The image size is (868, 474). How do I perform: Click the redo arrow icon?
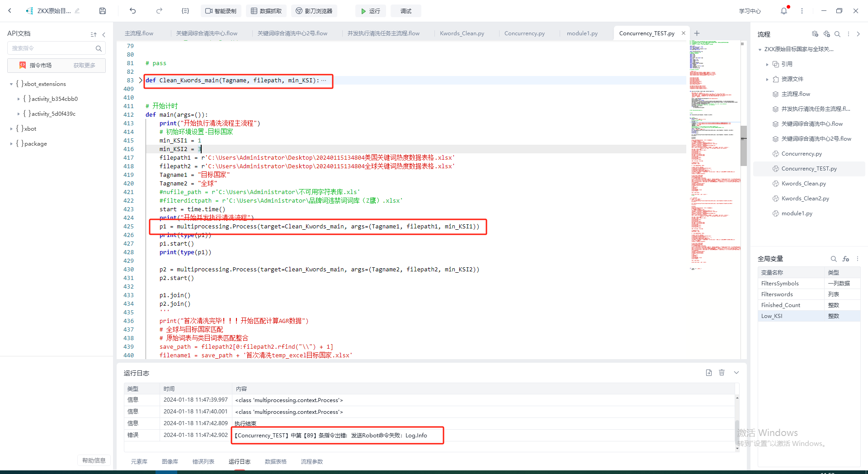(159, 11)
